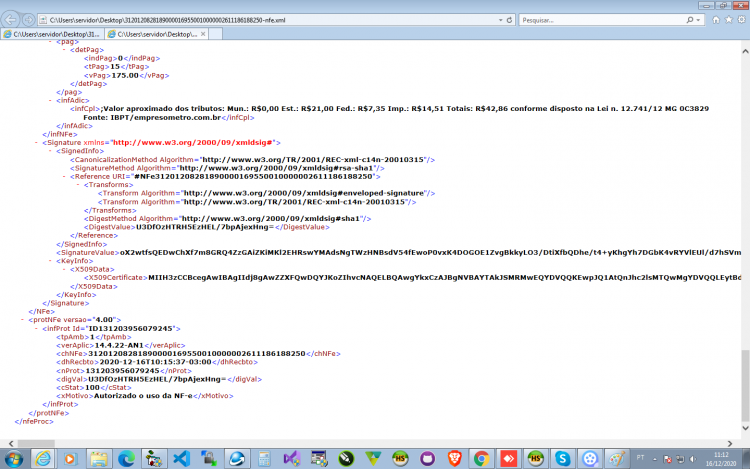The height and width of the screenshot is (469, 750).
Task: Collapse the protNFe versao node
Action: 22,320
